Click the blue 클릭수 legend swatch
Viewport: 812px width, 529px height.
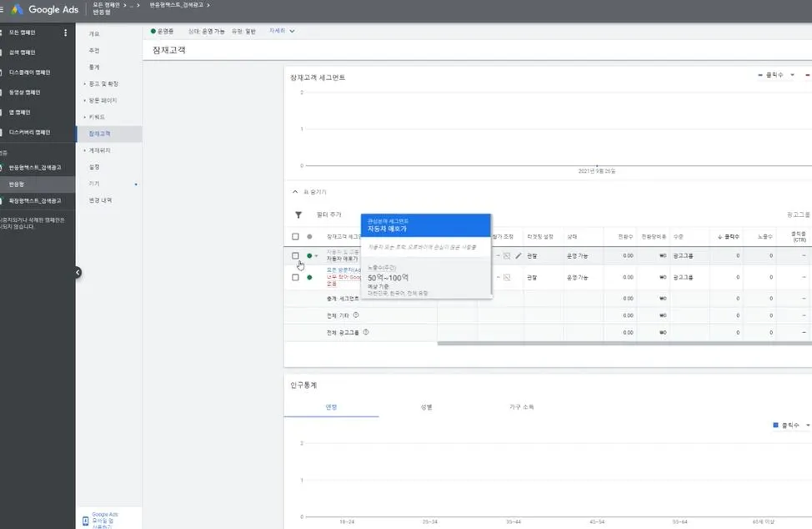775,426
